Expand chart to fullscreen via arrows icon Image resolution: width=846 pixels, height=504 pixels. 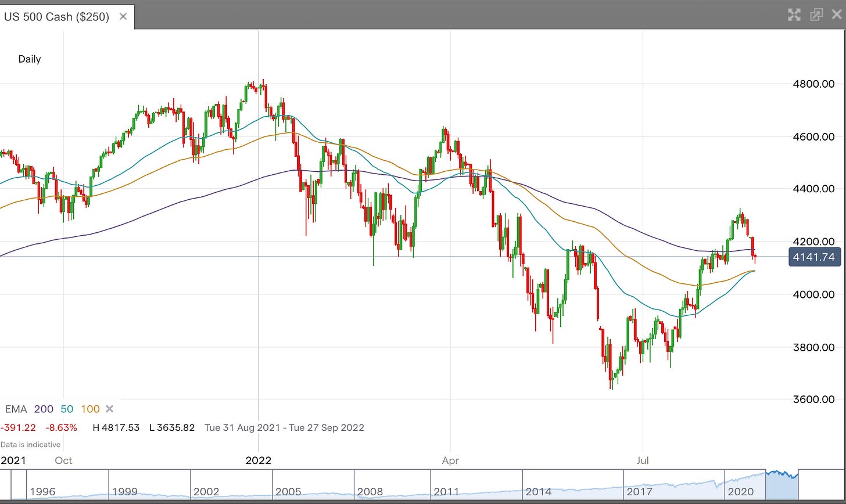click(x=794, y=15)
